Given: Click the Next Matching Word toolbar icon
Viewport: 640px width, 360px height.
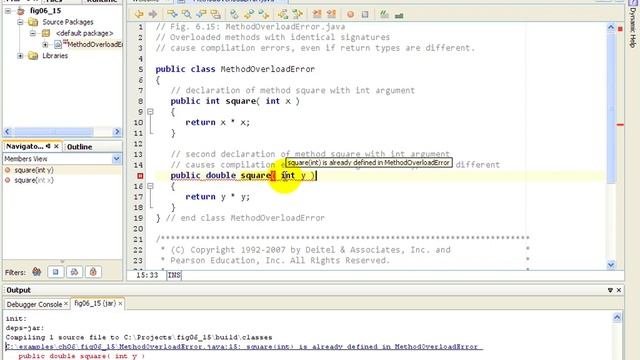Looking at the screenshot, I should 298,14.
